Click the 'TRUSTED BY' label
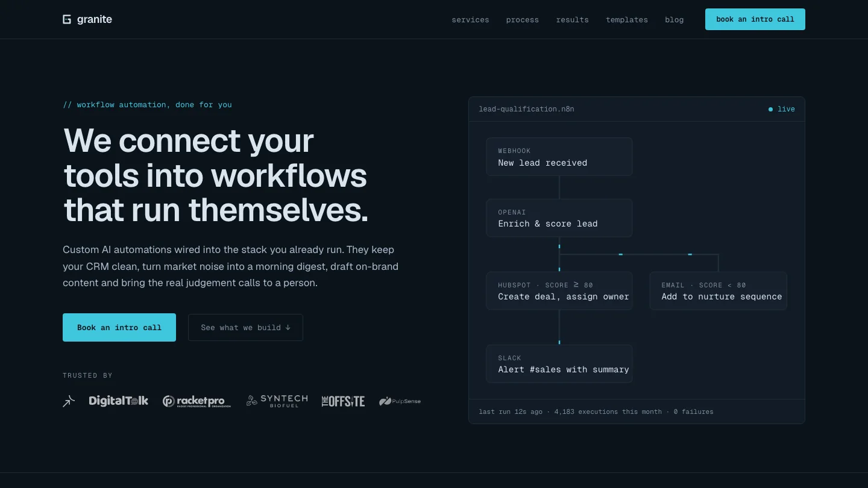Screen dimensions: 868x488 [x=87, y=375]
